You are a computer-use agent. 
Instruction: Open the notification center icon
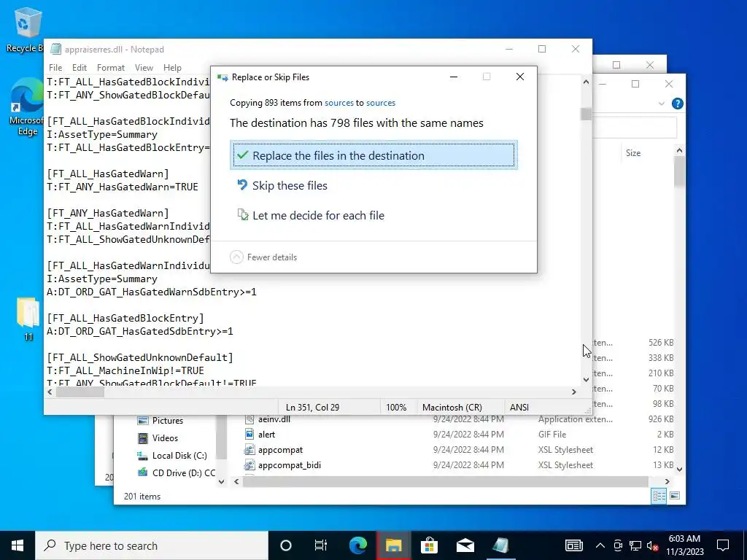click(x=723, y=545)
